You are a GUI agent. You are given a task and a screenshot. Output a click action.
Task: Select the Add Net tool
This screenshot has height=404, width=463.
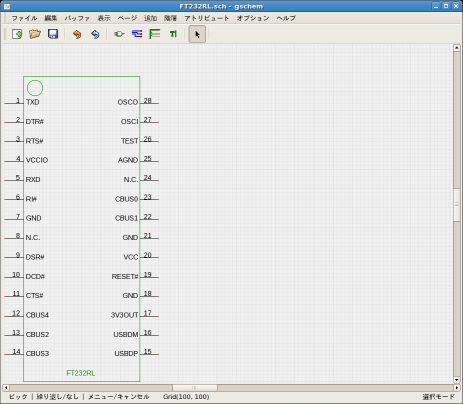coord(137,34)
